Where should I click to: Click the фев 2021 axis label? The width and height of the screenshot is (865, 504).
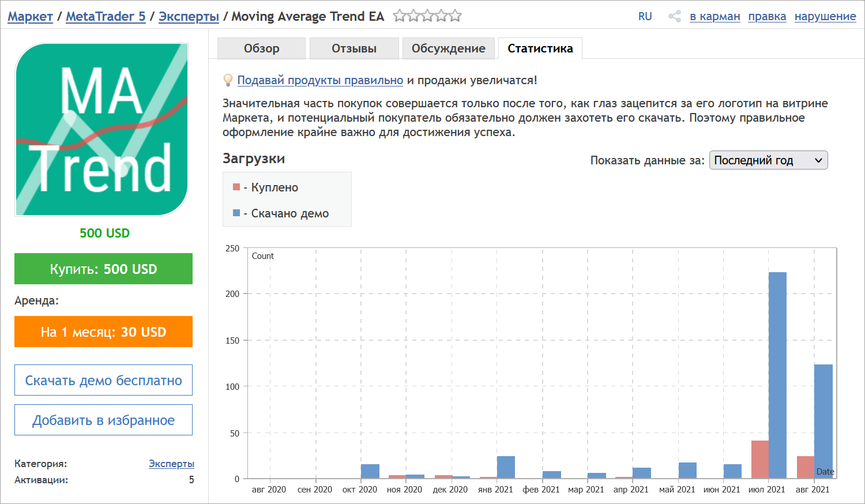pos(541,490)
